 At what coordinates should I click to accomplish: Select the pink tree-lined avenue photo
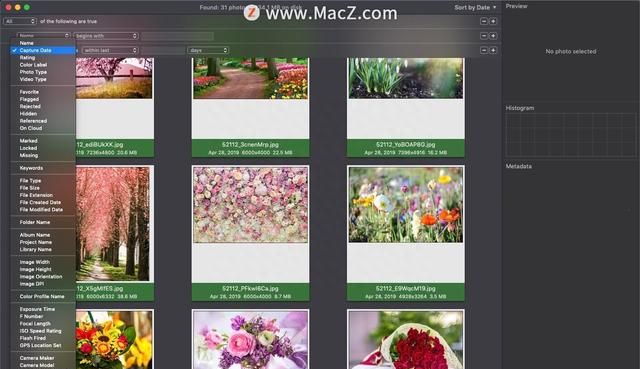[113, 224]
